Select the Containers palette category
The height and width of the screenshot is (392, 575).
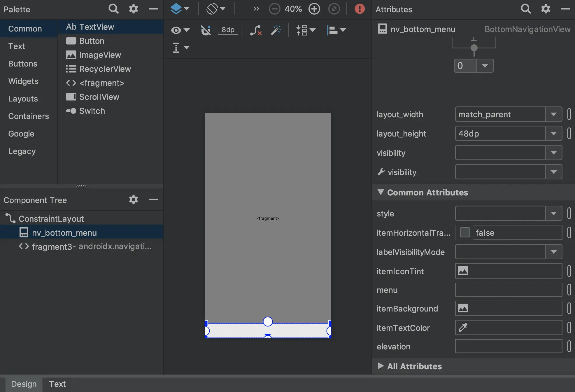pyautogui.click(x=29, y=116)
